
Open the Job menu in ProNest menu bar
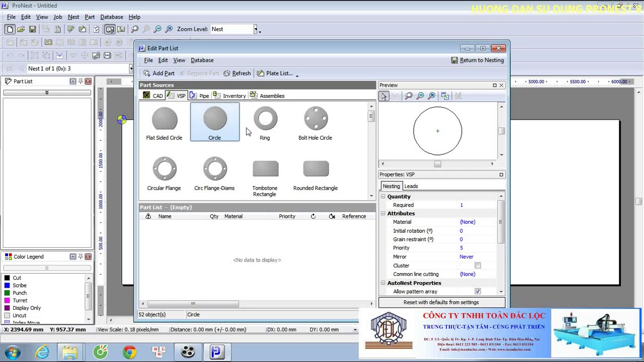58,17
